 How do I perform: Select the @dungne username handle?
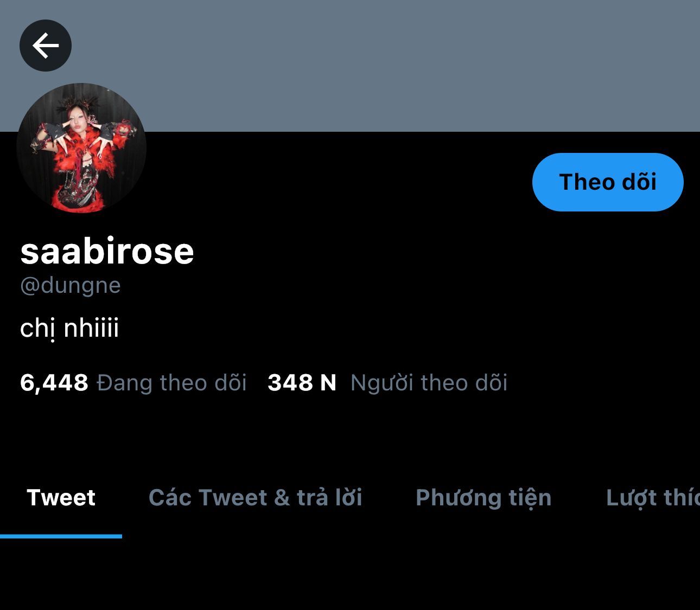71,285
